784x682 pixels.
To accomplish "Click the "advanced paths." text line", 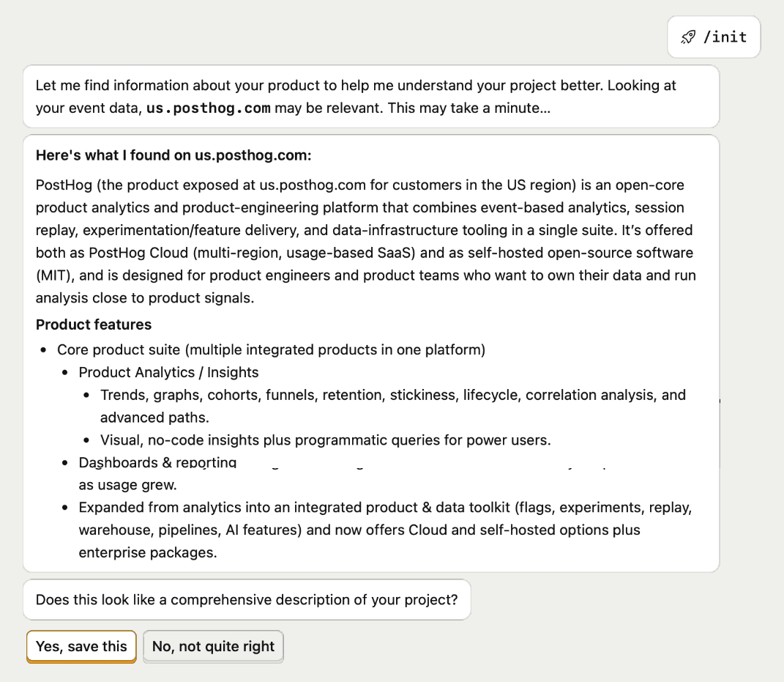I will [154, 418].
